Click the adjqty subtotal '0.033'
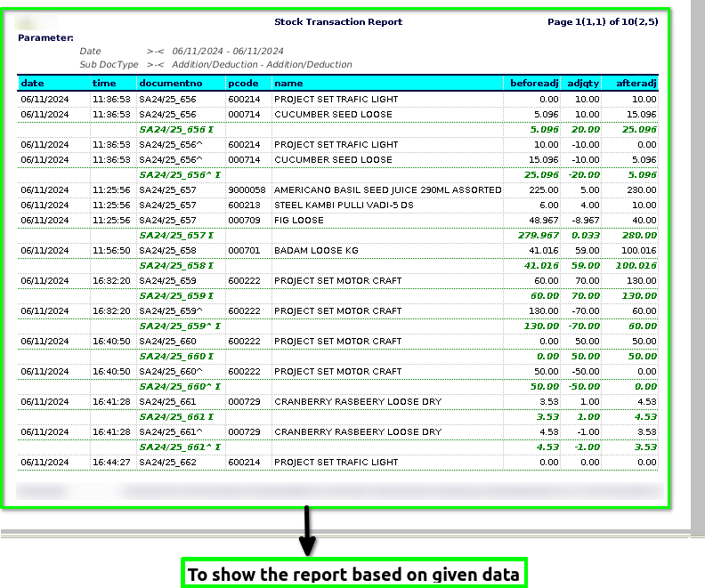This screenshot has width=705, height=588. pos(586,236)
